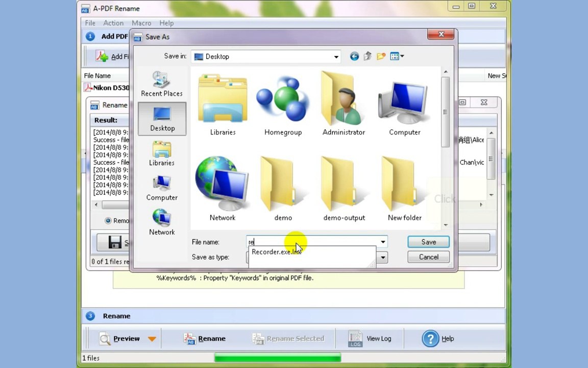The image size is (588, 368).
Task: Select the Computer icon in file view
Action: tap(405, 108)
